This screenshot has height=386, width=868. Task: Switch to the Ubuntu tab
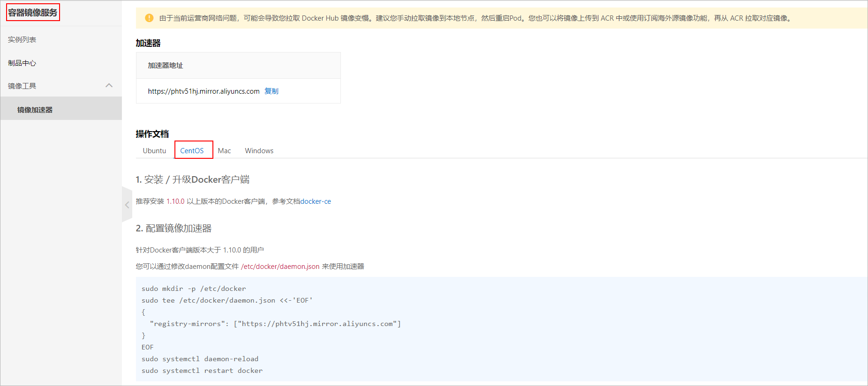154,151
